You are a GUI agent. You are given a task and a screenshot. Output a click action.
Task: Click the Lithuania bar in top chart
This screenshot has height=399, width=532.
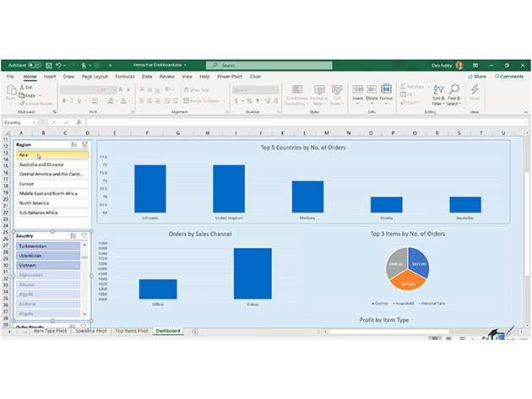[x=150, y=189]
